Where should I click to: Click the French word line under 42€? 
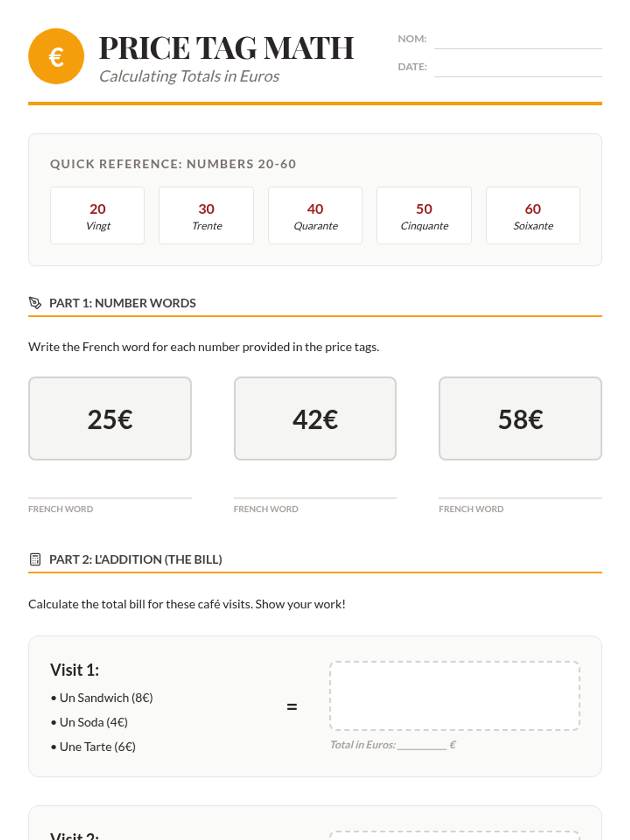[x=315, y=490]
